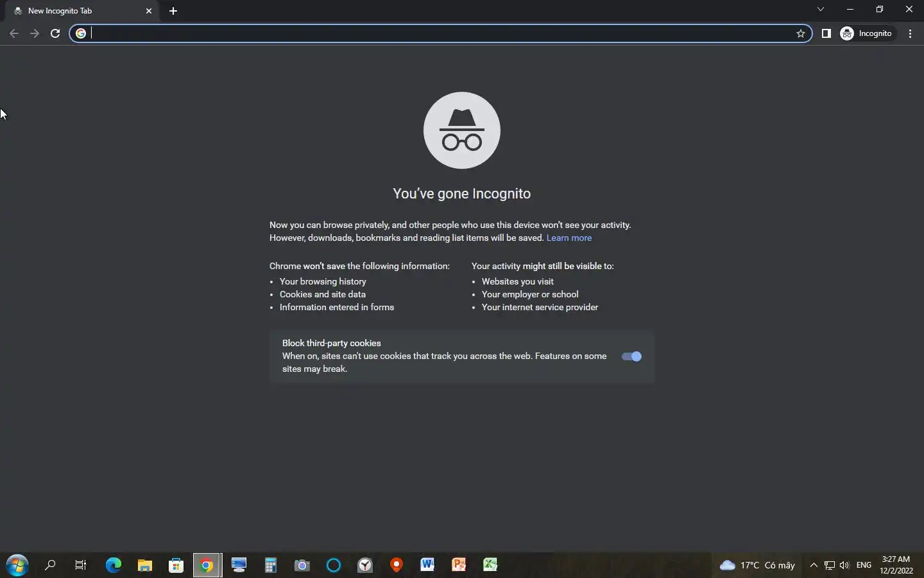
Task: Click 'Your internet service provider' list item
Action: pos(540,307)
